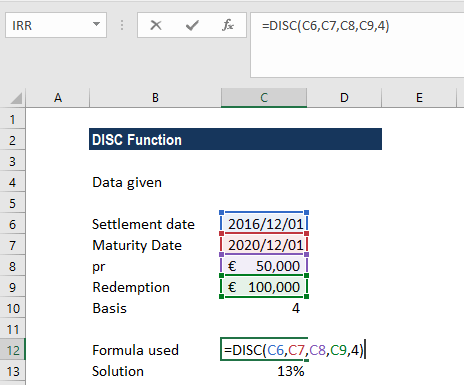Image resolution: width=464 pixels, height=385 pixels.
Task: Click the 'Maturity Date' label cell
Action: [155, 245]
